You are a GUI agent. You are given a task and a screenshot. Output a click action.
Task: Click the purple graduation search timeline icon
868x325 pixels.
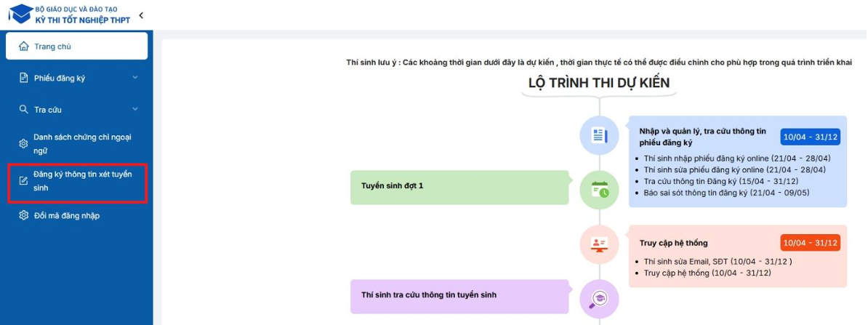pyautogui.click(x=599, y=299)
